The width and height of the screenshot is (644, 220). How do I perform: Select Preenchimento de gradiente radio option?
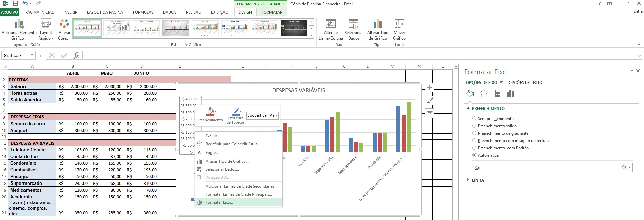click(x=474, y=133)
